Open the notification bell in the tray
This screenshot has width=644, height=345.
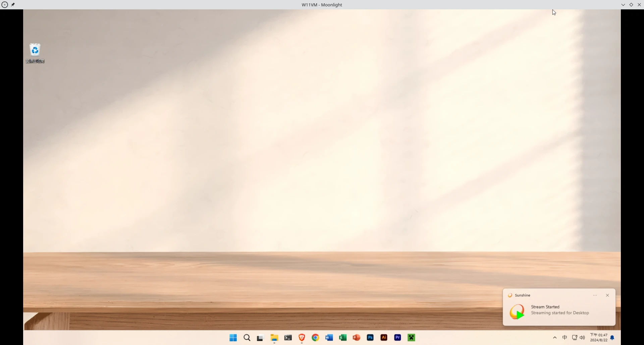(612, 338)
